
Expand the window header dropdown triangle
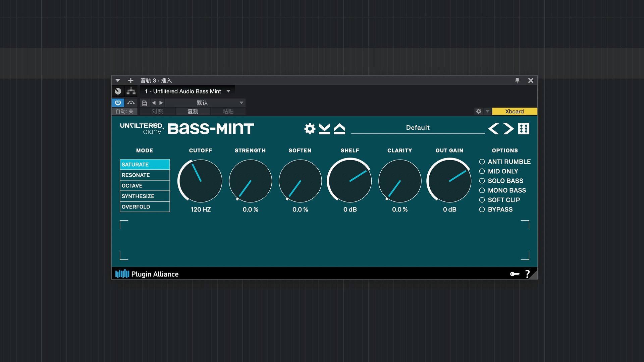point(118,80)
